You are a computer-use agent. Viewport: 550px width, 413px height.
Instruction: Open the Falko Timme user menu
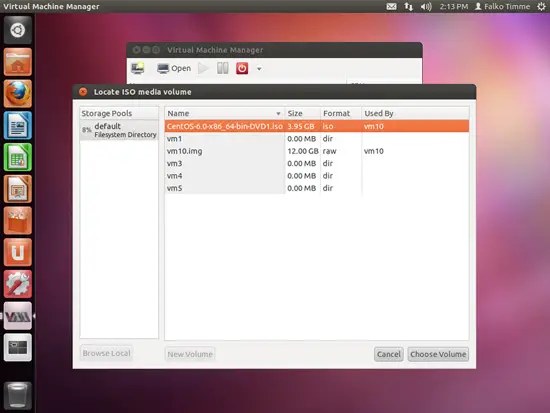[x=502, y=6]
